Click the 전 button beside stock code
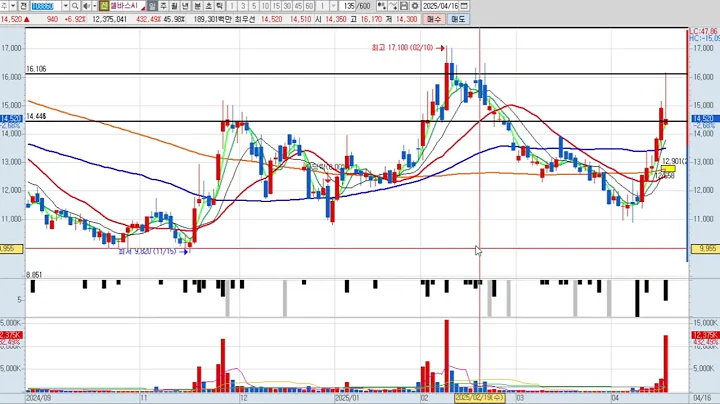720x404 pixels. coord(23,6)
